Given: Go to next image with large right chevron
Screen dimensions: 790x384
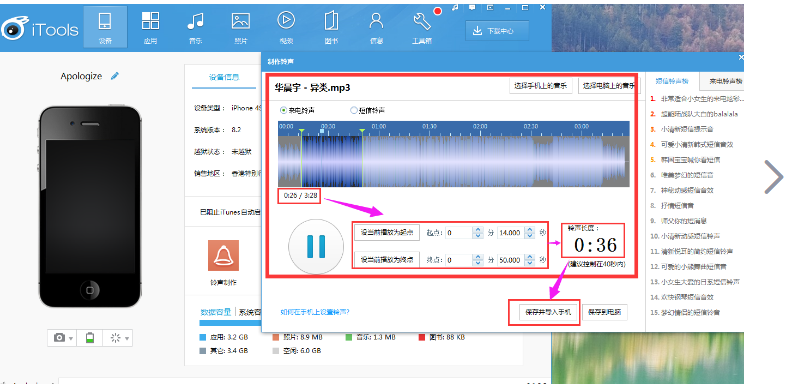Looking at the screenshot, I should coord(773,177).
